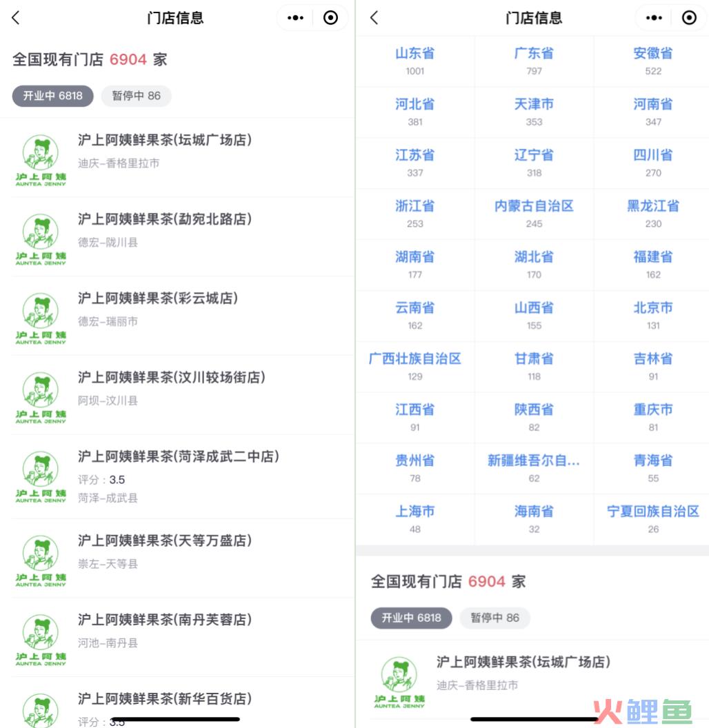Tap the circle close icon in right screen
The image size is (709, 728).
689,18
